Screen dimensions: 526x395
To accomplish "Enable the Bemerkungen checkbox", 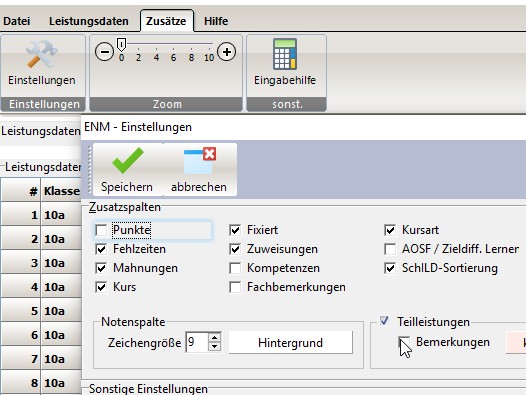I will [404, 342].
